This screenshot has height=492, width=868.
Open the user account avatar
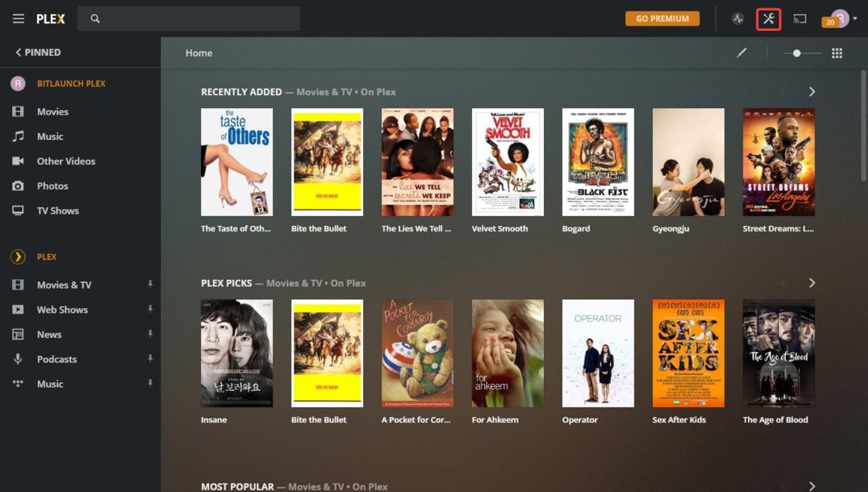coord(840,19)
